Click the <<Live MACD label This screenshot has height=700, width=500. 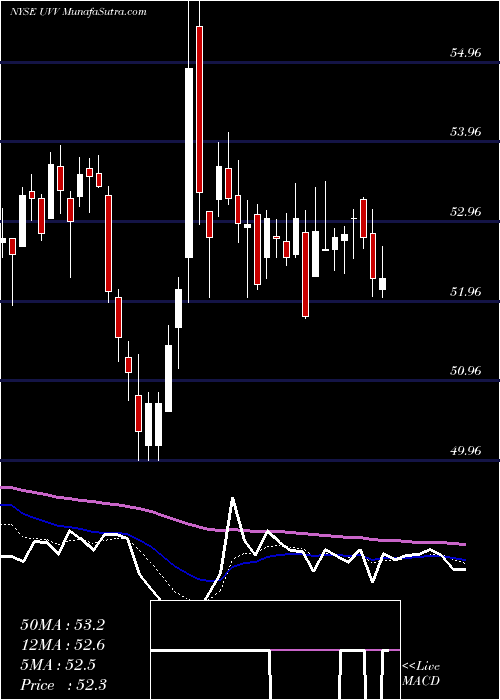(x=421, y=673)
